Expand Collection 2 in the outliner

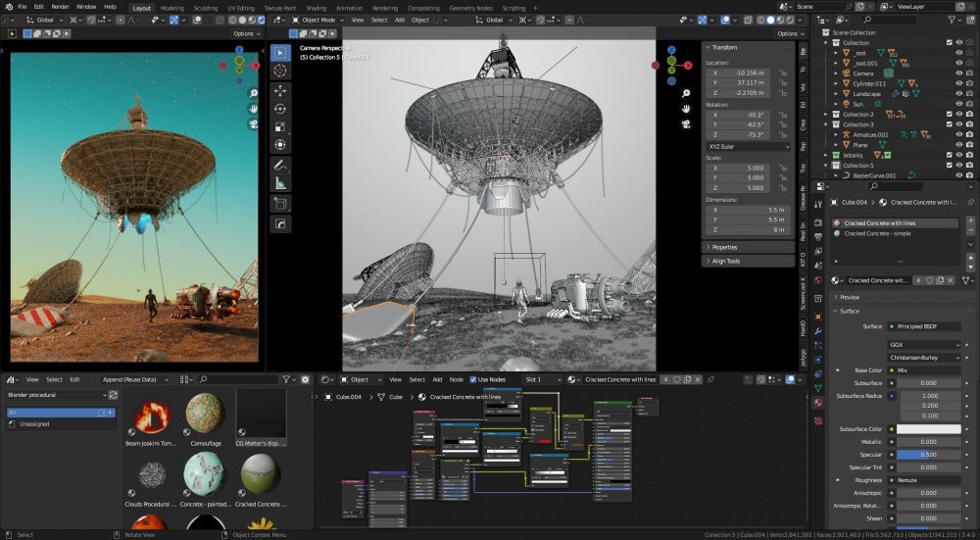pyautogui.click(x=827, y=115)
